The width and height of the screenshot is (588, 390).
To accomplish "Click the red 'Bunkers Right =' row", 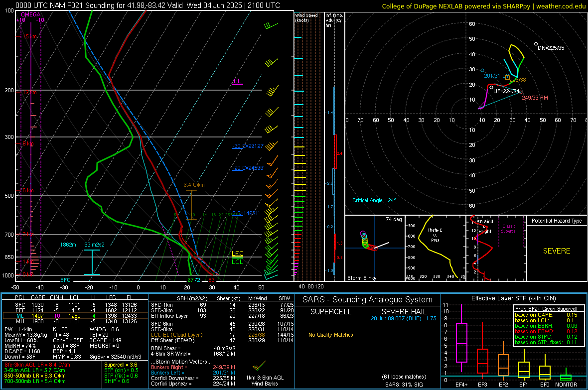I will (x=193, y=368).
